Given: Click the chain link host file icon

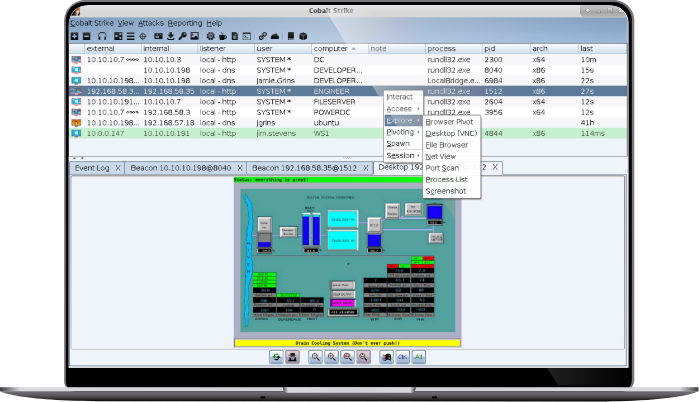Looking at the screenshot, I should [x=263, y=36].
